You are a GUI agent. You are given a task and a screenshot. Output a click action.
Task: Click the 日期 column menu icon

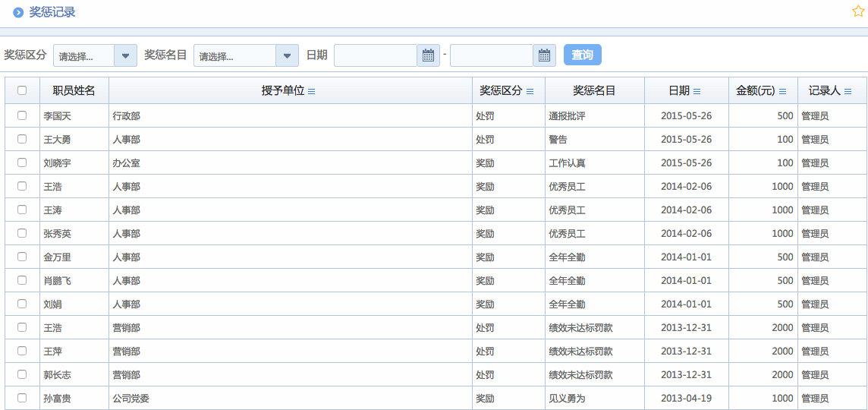pyautogui.click(x=697, y=91)
